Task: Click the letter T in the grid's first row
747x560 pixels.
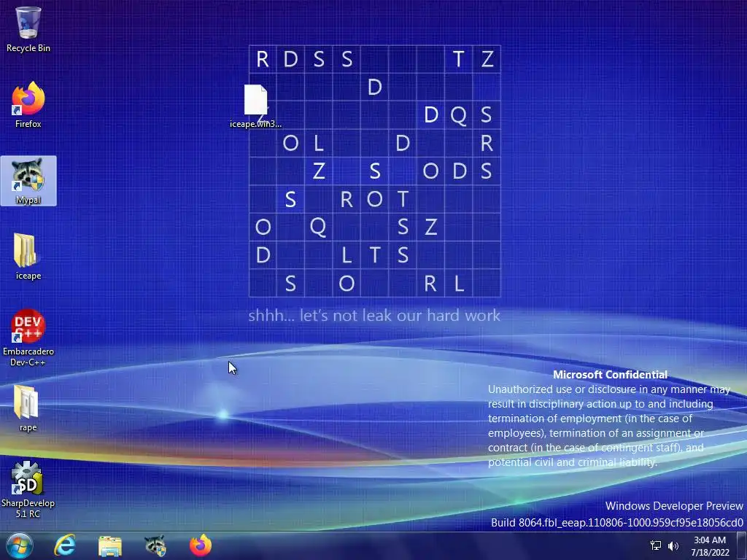Action: coord(458,59)
